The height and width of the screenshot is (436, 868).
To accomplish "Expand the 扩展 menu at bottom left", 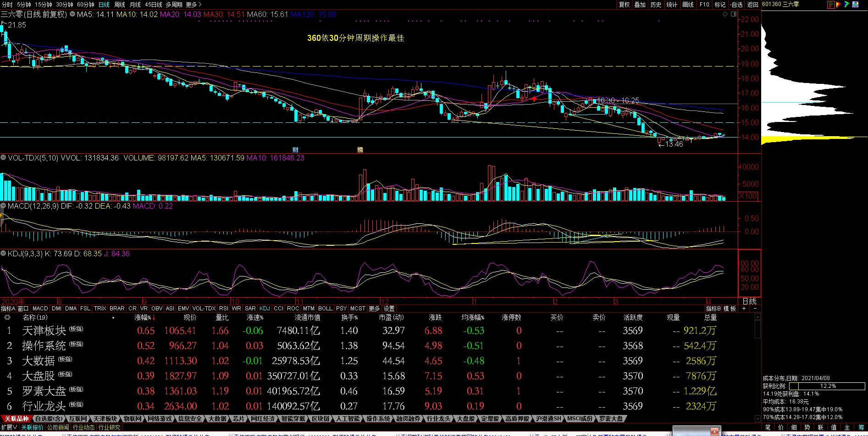I will click(x=9, y=427).
